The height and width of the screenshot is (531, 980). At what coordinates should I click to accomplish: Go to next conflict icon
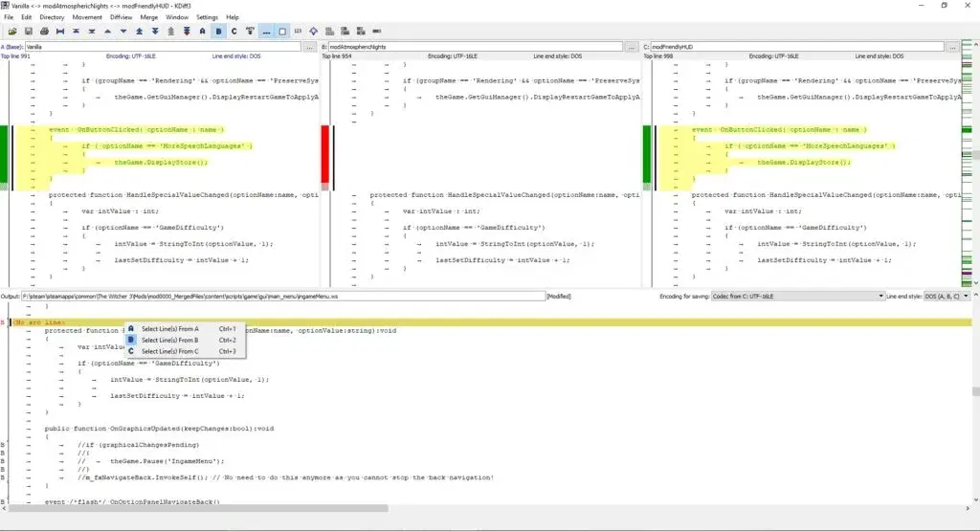pyautogui.click(x=155, y=31)
